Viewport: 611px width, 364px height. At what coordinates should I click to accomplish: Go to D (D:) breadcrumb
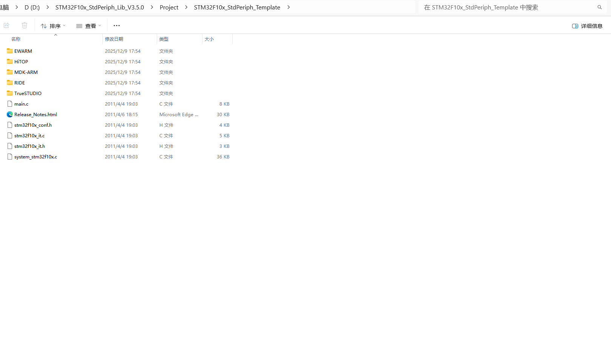coord(32,7)
